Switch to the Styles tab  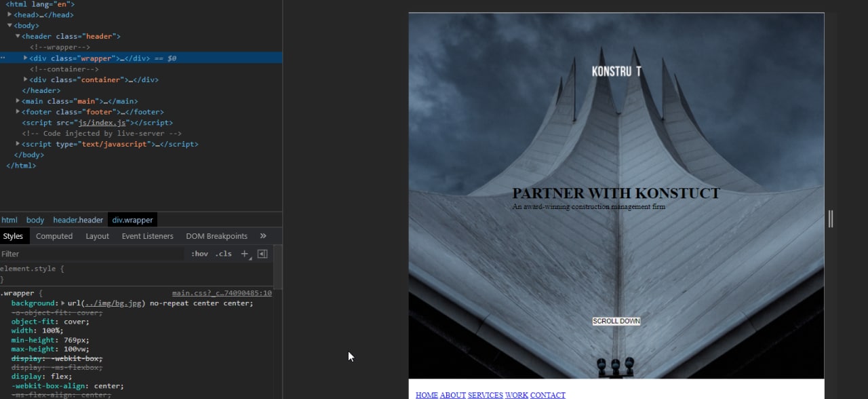[13, 236]
